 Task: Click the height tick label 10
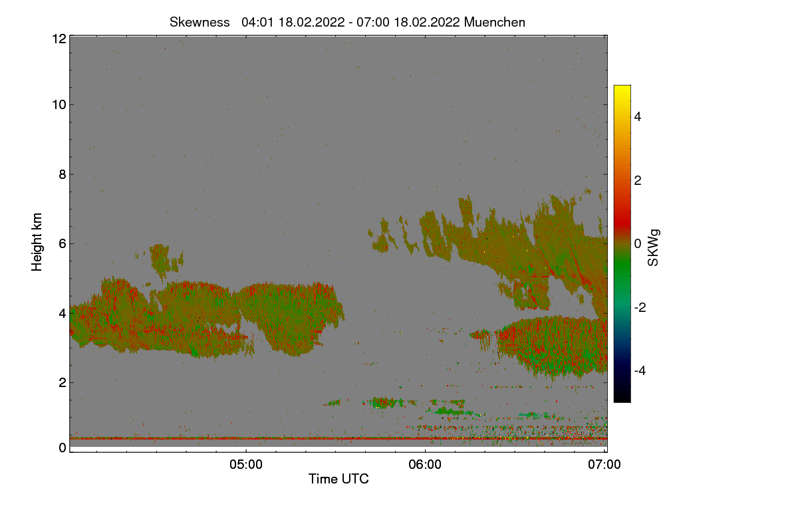pos(59,104)
